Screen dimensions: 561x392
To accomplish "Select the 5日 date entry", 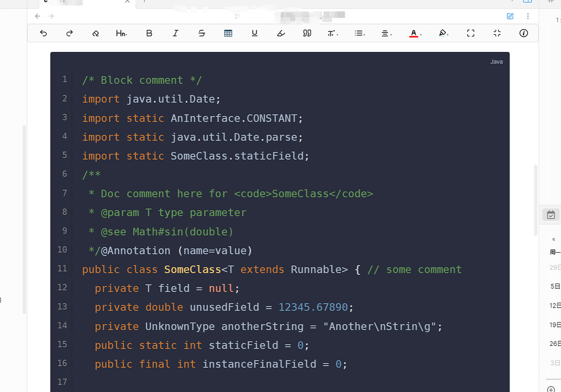I will pyautogui.click(x=556, y=286).
